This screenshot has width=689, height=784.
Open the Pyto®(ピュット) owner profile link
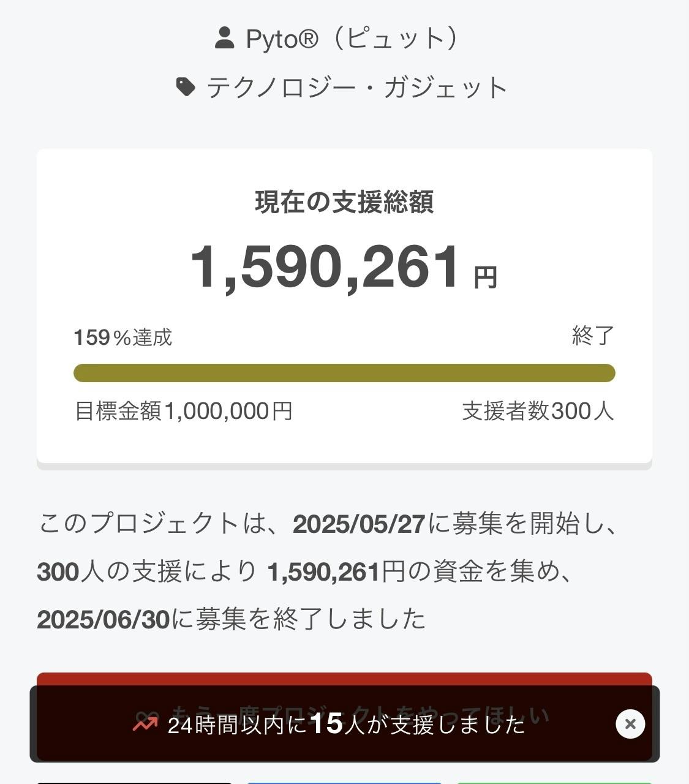pyautogui.click(x=352, y=39)
